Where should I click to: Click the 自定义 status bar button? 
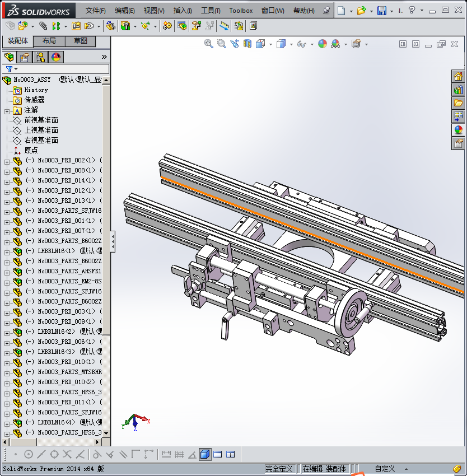[x=385, y=469]
